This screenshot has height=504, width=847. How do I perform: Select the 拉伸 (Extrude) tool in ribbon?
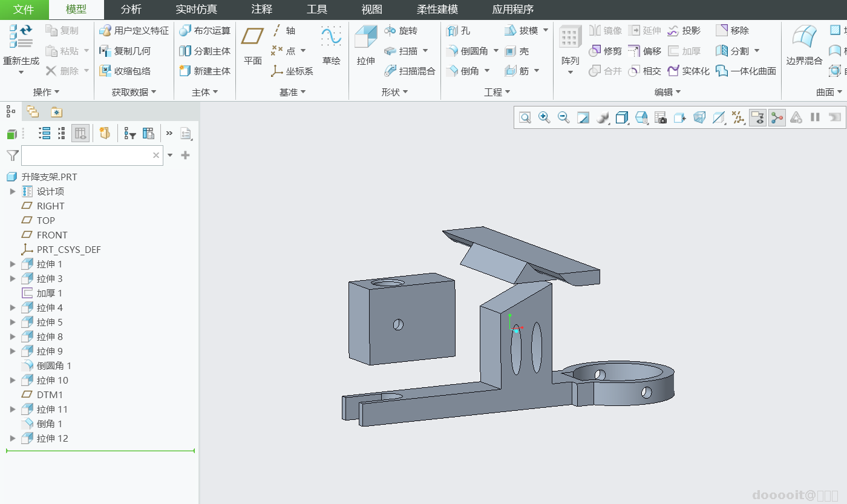tap(365, 45)
